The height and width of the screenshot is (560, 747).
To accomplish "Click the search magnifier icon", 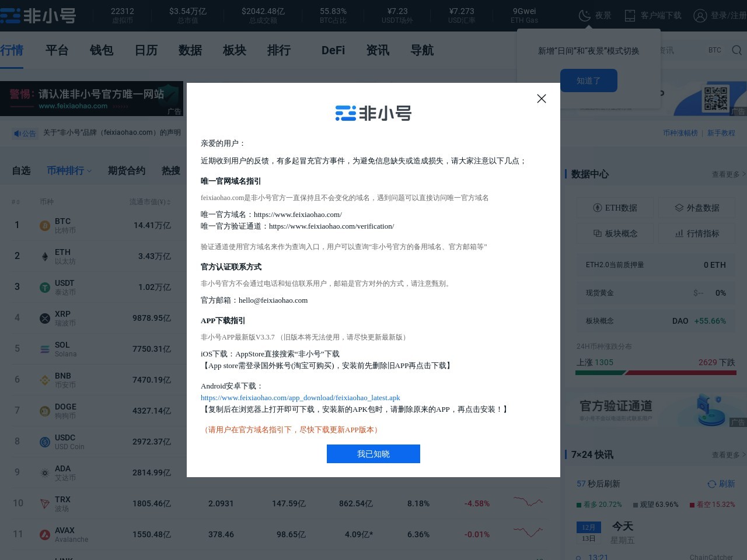I will (737, 50).
